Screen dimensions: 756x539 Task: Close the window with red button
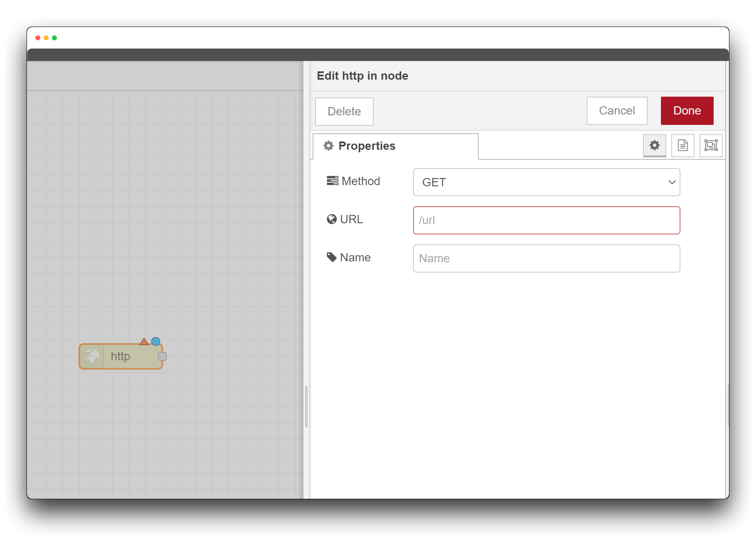tap(38, 38)
